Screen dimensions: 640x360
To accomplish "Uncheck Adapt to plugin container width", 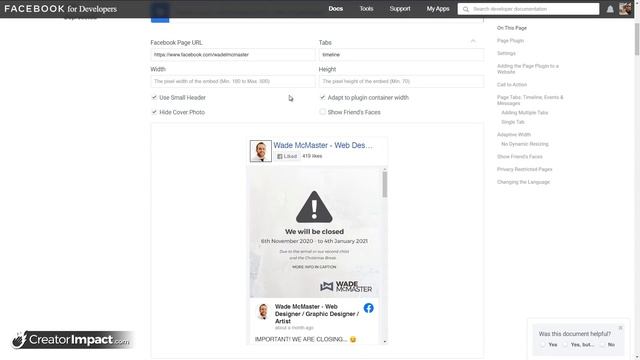I will 322,98.
